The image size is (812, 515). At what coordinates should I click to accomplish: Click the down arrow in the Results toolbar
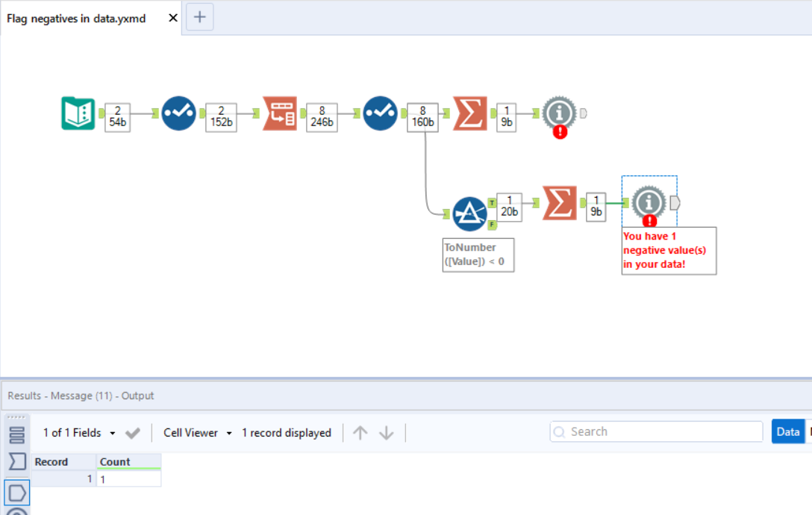point(385,432)
